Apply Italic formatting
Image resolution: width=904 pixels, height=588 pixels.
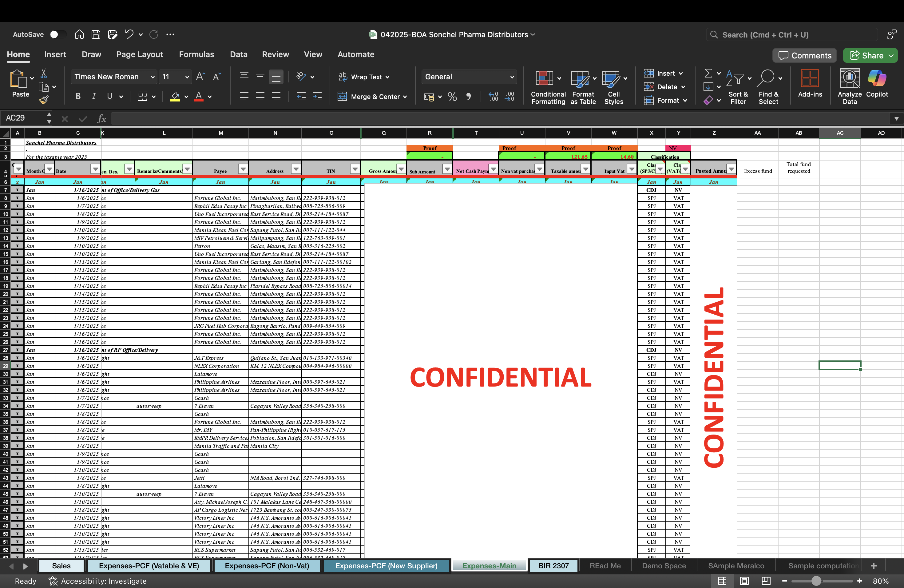94,97
